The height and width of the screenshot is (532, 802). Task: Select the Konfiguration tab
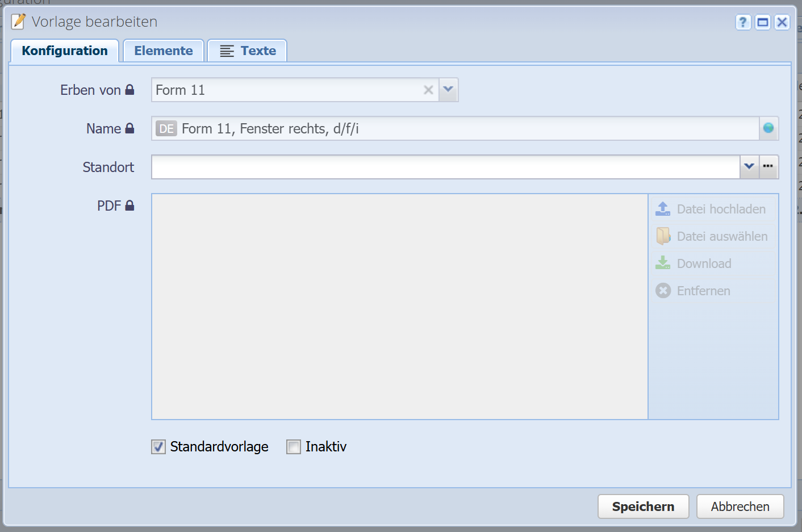click(65, 51)
